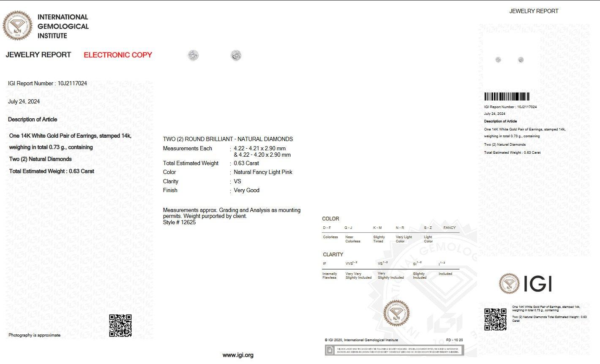Click the barcode above the right-panel report number
The width and height of the screenshot is (600, 364).
tap(507, 96)
